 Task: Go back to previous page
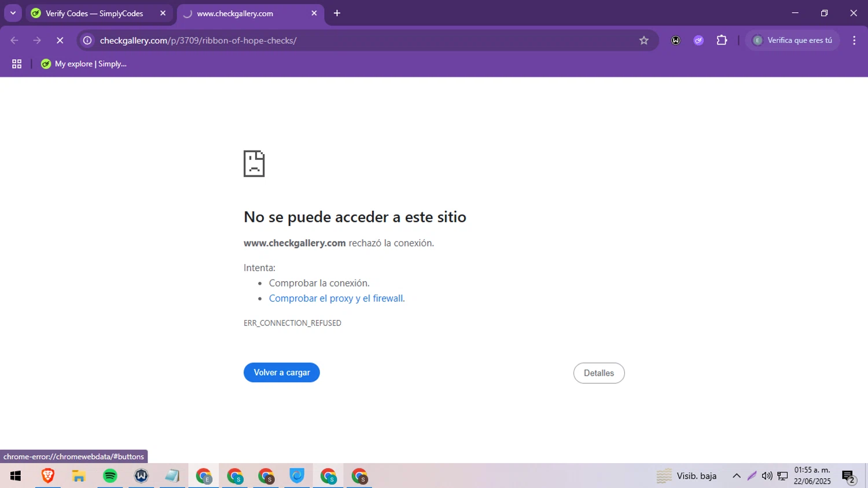point(14,41)
